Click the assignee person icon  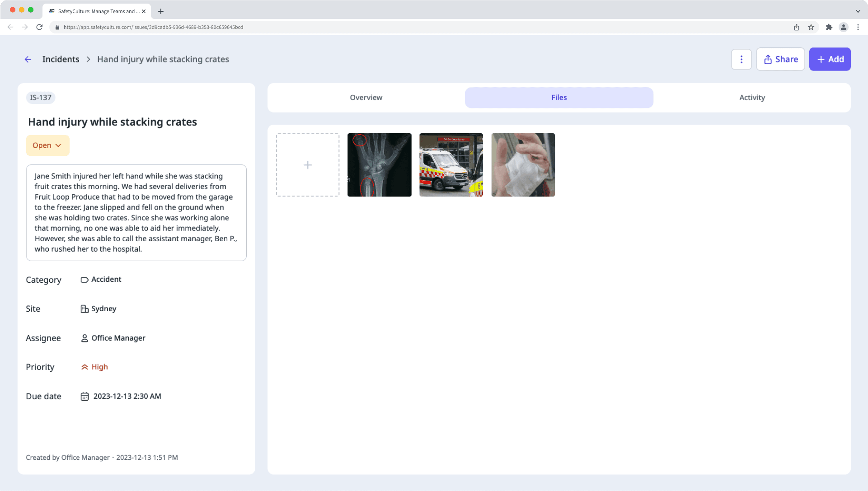click(x=84, y=338)
